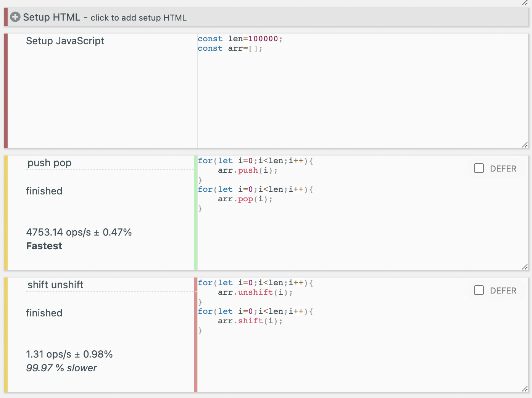
Task: Click the red slower indicator bar
Action: 195,335
